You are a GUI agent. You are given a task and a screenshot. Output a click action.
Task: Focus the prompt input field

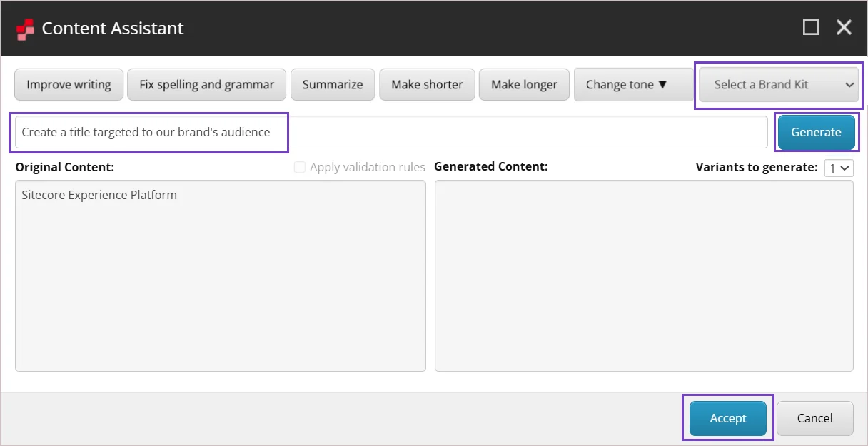coord(391,132)
